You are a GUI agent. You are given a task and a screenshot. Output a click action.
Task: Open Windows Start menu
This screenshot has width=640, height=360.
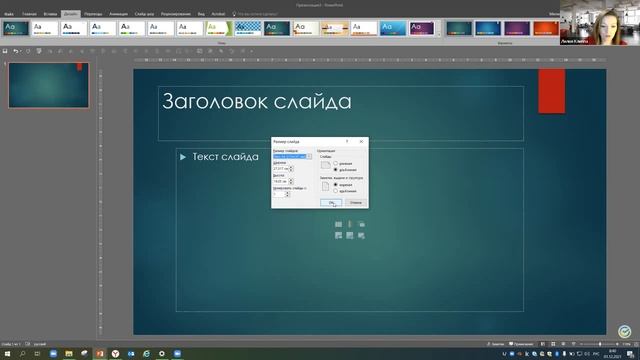7,354
